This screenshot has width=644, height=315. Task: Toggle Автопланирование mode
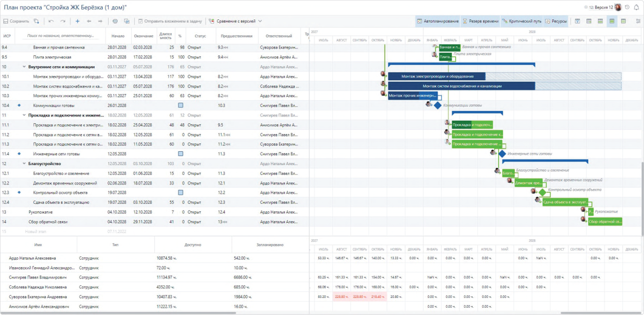(438, 21)
